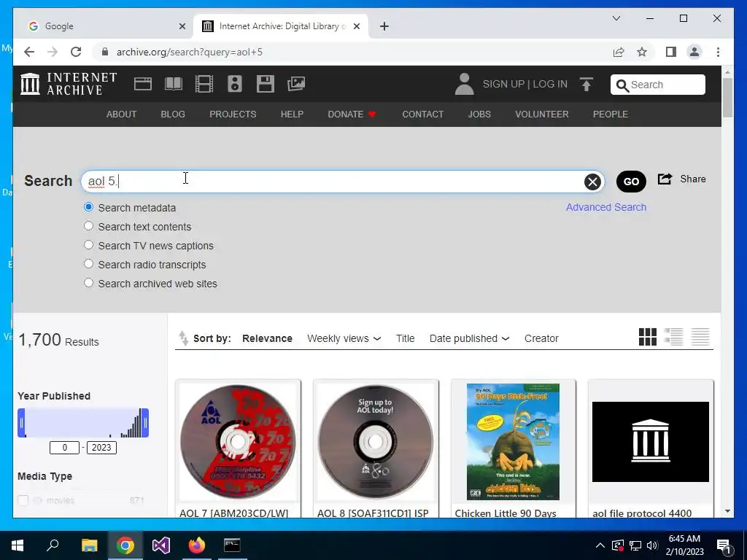The image size is (747, 560).
Task: Open Advanced Search link
Action: click(606, 207)
